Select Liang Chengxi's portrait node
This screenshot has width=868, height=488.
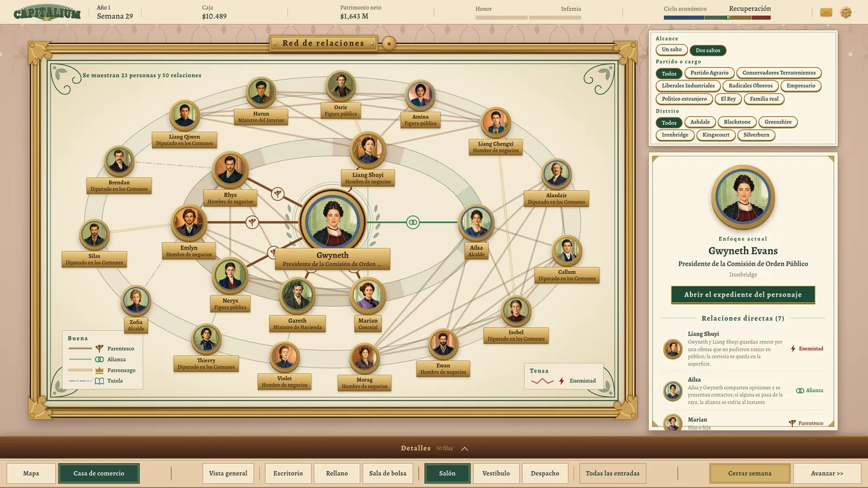tap(496, 123)
